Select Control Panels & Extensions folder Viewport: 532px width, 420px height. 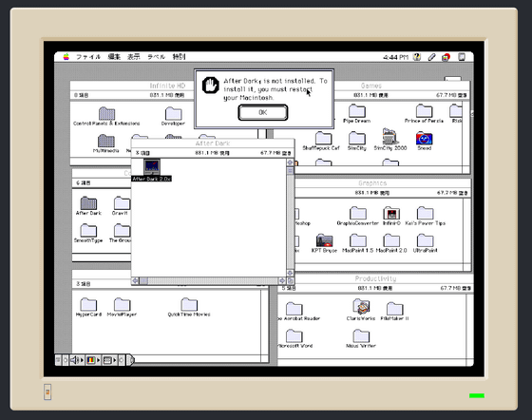[106, 116]
